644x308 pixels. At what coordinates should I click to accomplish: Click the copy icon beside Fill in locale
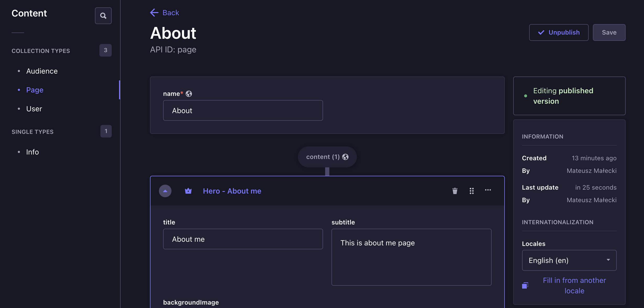coord(525,285)
